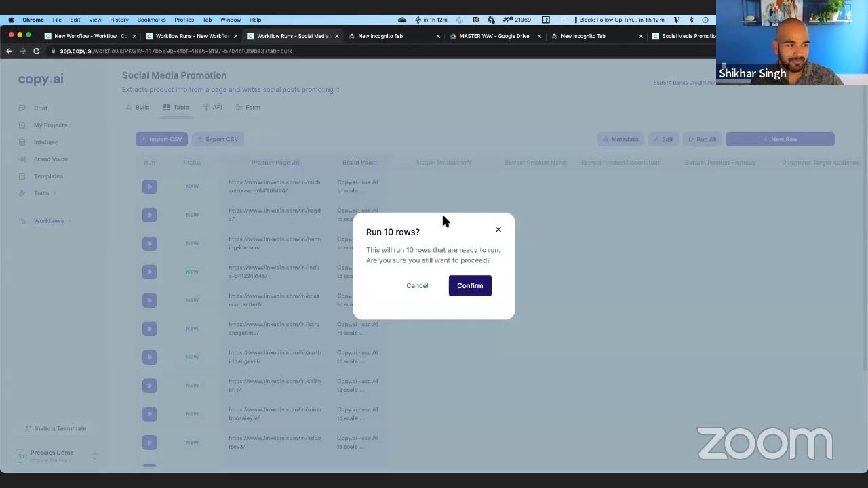
Task: Open the Bookmarks menu in the menu bar
Action: (x=151, y=20)
